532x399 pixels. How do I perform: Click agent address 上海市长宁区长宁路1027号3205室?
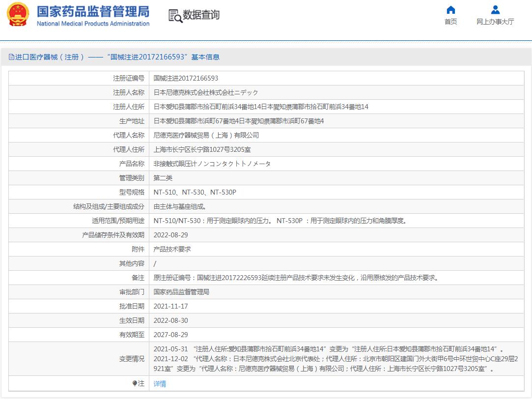(202, 149)
